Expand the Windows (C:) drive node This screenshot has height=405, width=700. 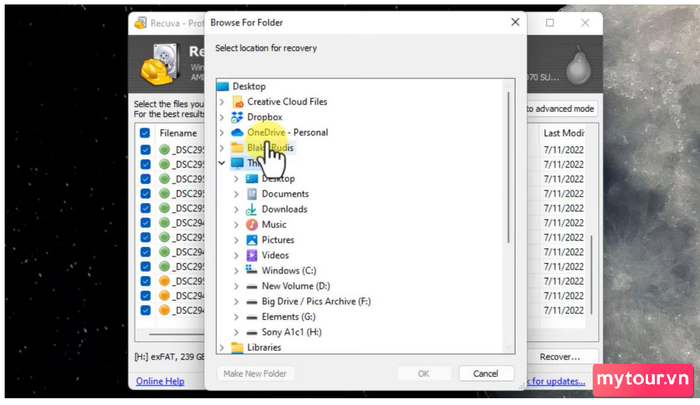236,271
